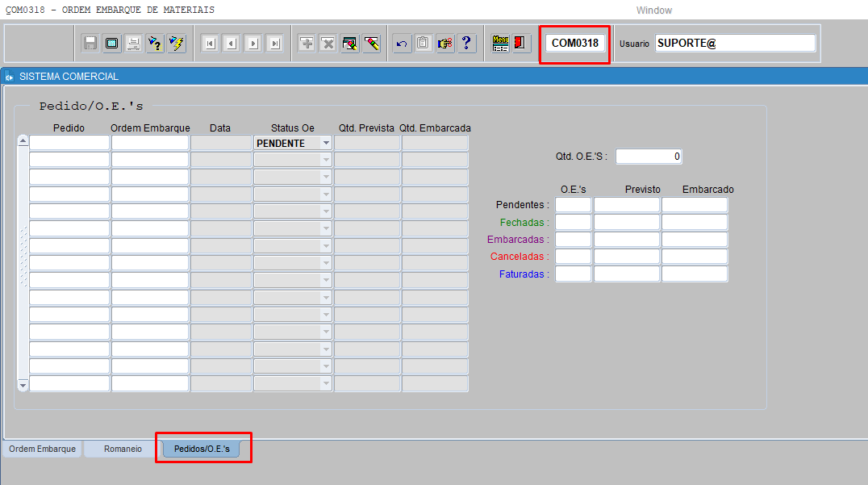
Task: Click the Sistema Comercial window title icon
Action: pyautogui.click(x=10, y=77)
